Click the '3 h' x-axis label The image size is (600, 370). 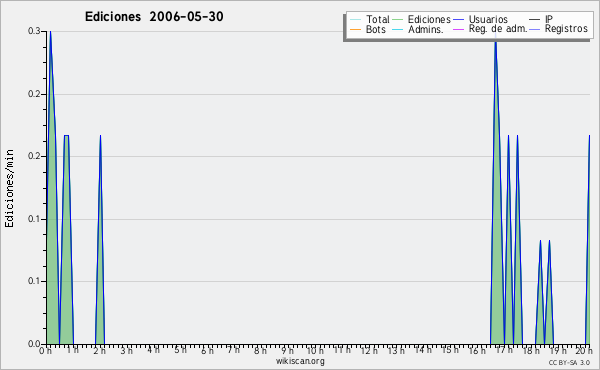tap(126, 350)
